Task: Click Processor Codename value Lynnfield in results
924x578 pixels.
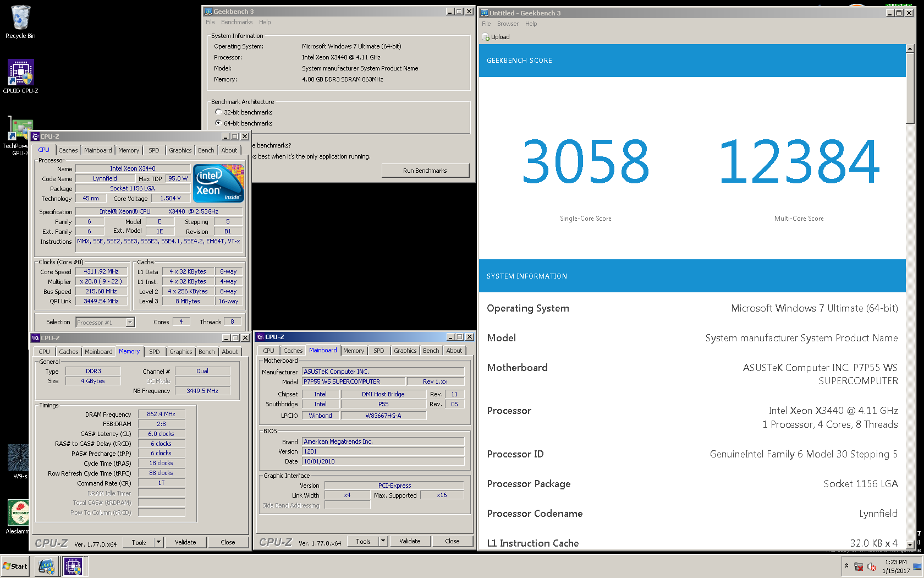Action: (x=878, y=514)
